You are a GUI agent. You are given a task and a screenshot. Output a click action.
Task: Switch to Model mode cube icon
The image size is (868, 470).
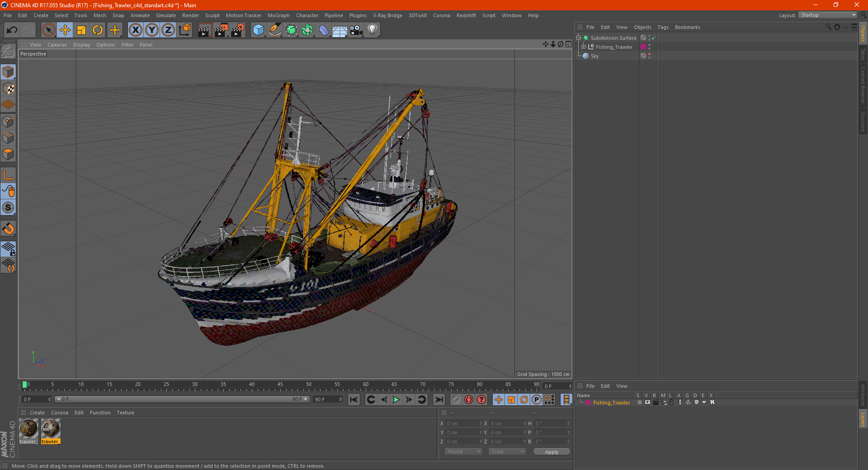pos(8,72)
